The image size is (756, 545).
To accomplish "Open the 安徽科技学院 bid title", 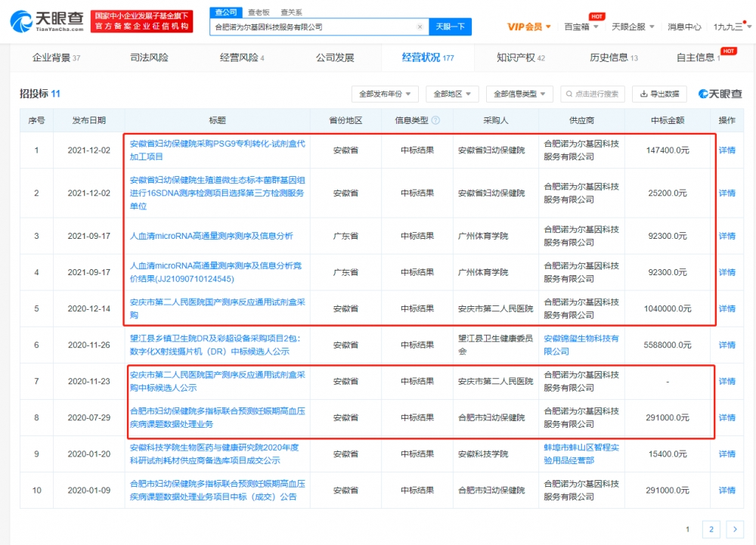I will [215, 454].
